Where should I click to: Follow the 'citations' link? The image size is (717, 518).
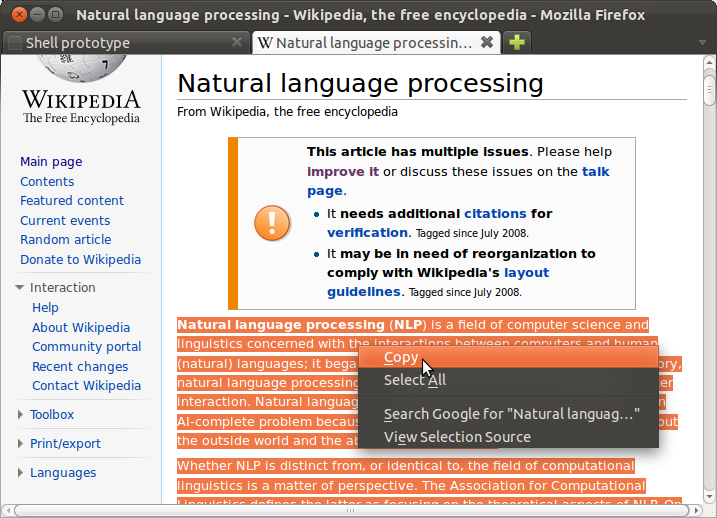coord(495,214)
